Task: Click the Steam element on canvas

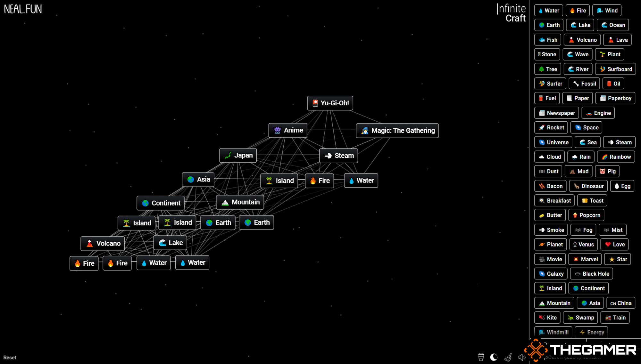Action: click(x=338, y=156)
